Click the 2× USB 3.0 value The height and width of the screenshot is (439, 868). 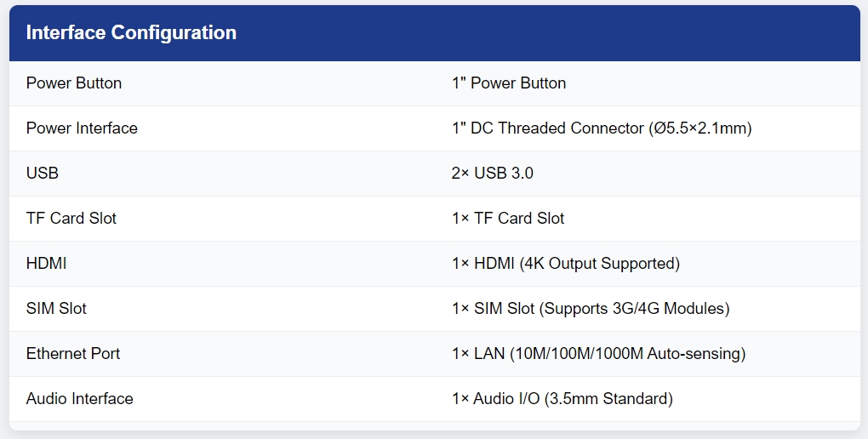tap(492, 174)
